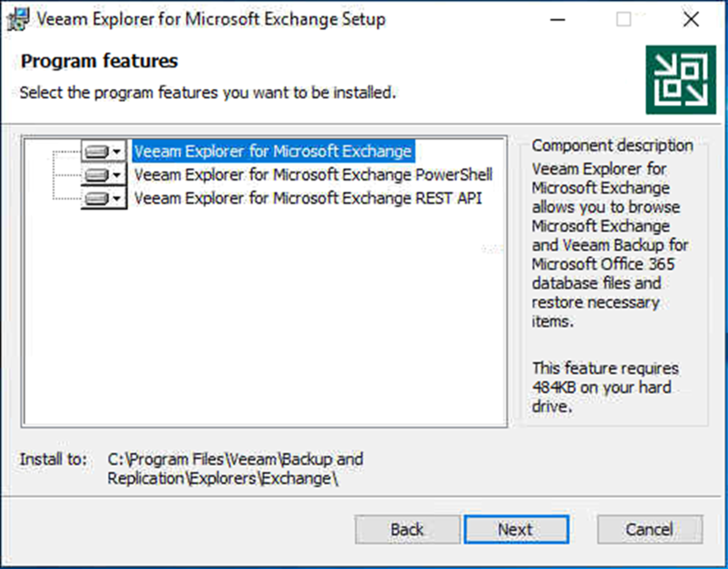Click the Back button

coord(407,529)
